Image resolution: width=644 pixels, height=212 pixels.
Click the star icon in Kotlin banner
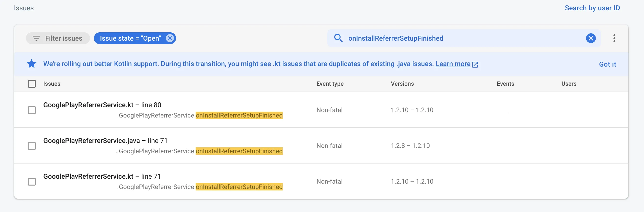tap(32, 64)
